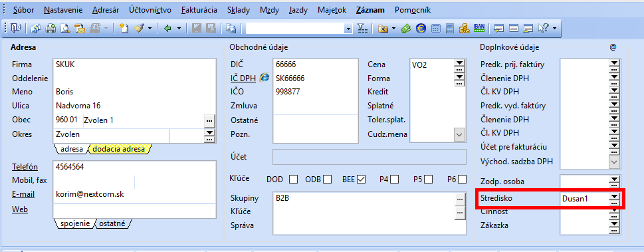Click the Internet Explorer icon beside IČ DPH
Screen dimensions: 644x252
(x=264, y=77)
